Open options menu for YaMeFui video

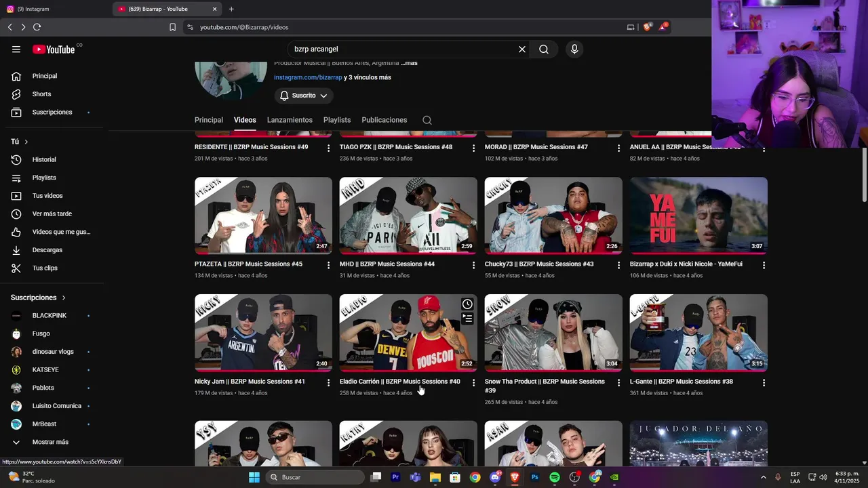click(764, 265)
